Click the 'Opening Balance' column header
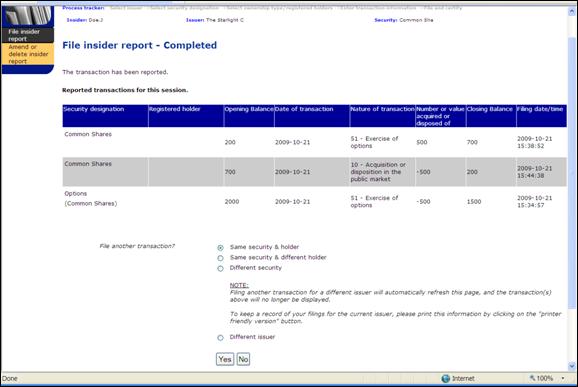578x387 pixels. (249, 116)
